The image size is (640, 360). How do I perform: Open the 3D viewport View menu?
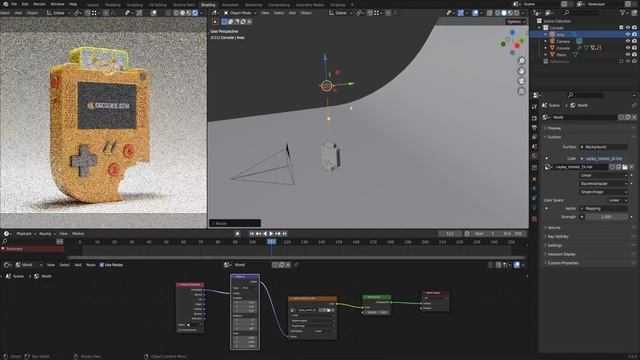[x=265, y=13]
